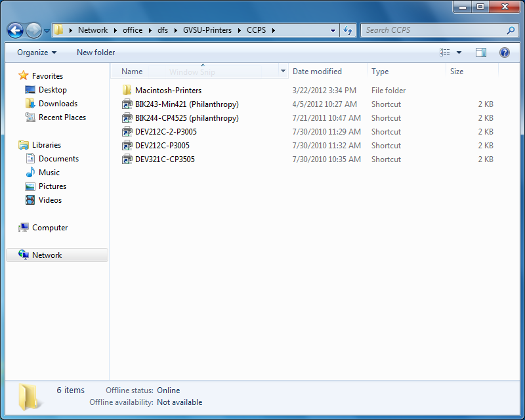525x420 pixels.
Task: Open the Music library in the sidebar
Action: 49,172
